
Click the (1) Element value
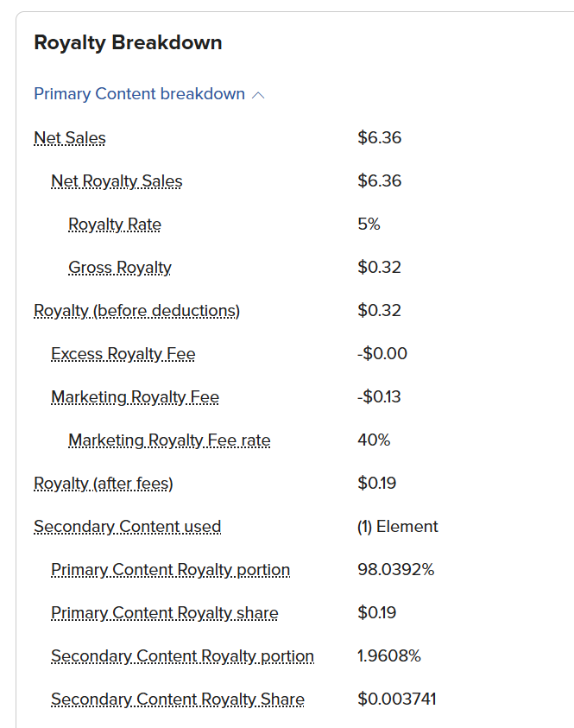(x=398, y=527)
